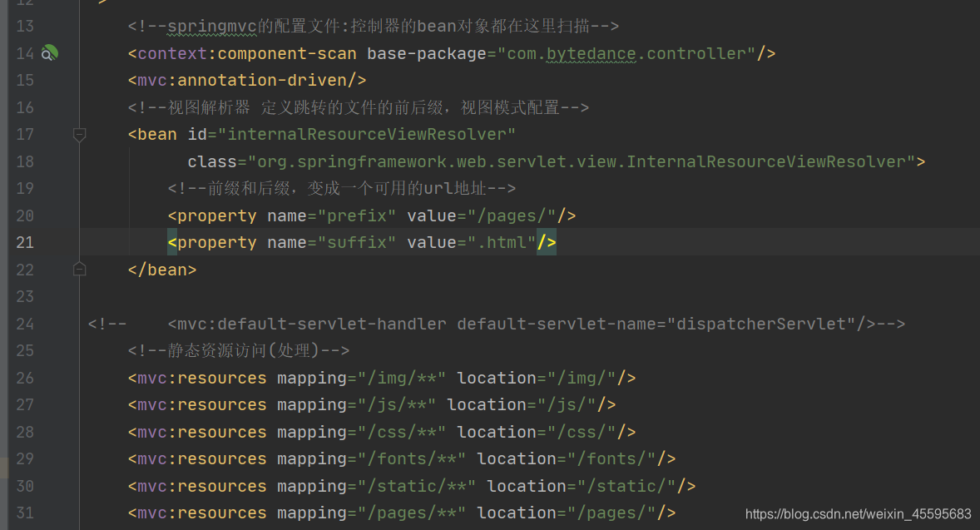Screen dimensions: 980x530
Task: Click the InternalResourceViewResolver class attribute value
Action: 582,162
